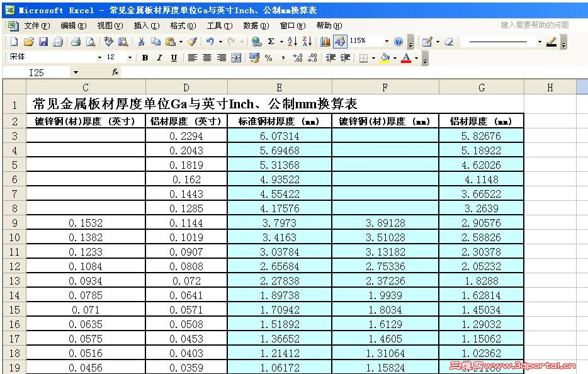Open the font size dropdown

[x=130, y=58]
